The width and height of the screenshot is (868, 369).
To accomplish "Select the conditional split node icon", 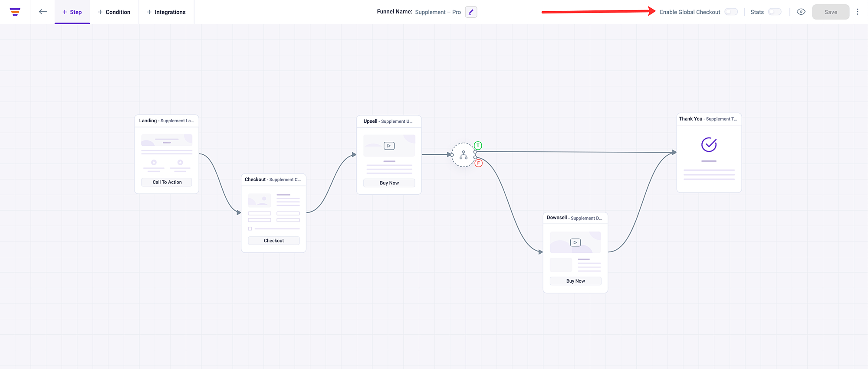I will (x=464, y=155).
